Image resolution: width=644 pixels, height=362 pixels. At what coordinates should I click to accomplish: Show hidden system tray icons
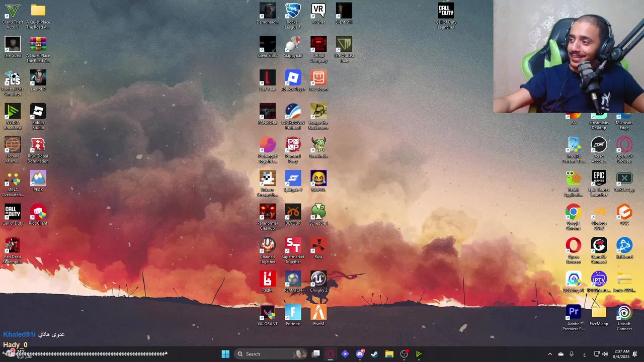click(550, 354)
